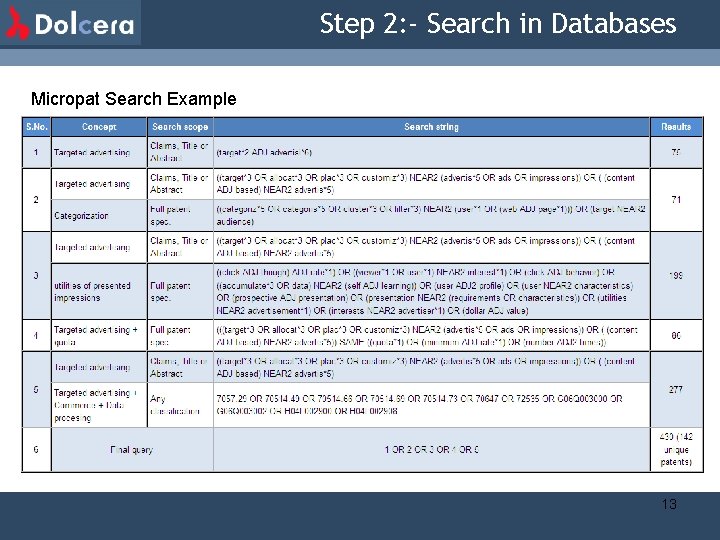This screenshot has height=540, width=720.
Task: Click the "Search string" column header
Action: [431, 127]
